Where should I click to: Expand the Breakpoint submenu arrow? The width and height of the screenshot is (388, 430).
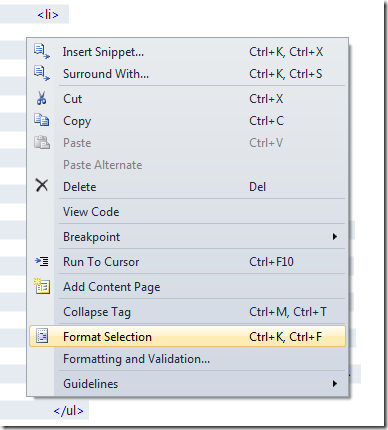point(335,237)
